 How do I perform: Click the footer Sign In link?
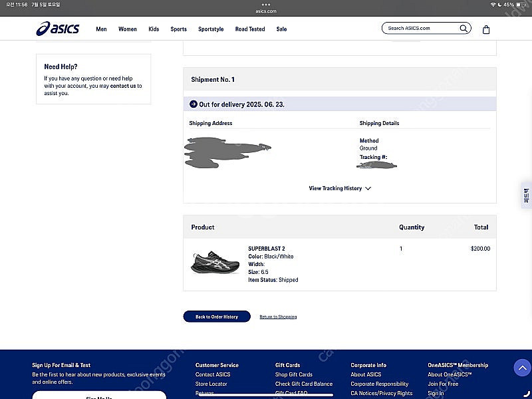click(436, 393)
